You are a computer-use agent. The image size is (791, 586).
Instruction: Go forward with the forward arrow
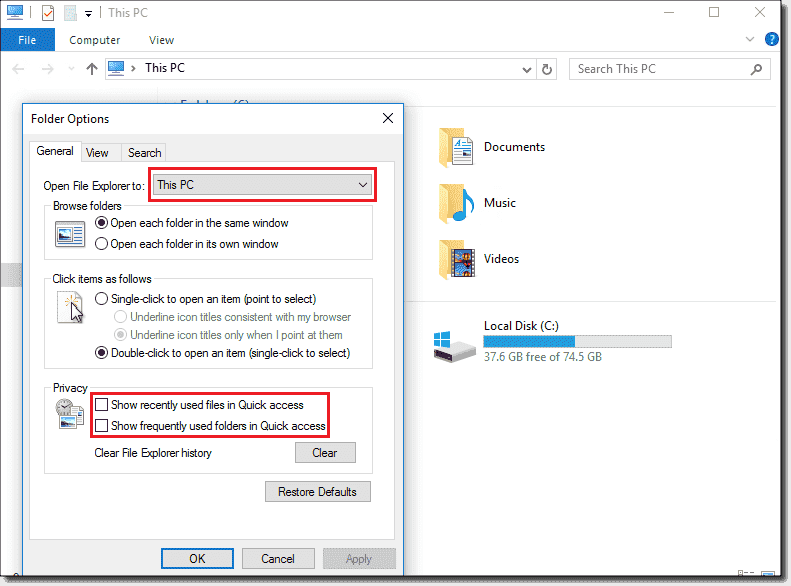pos(47,69)
